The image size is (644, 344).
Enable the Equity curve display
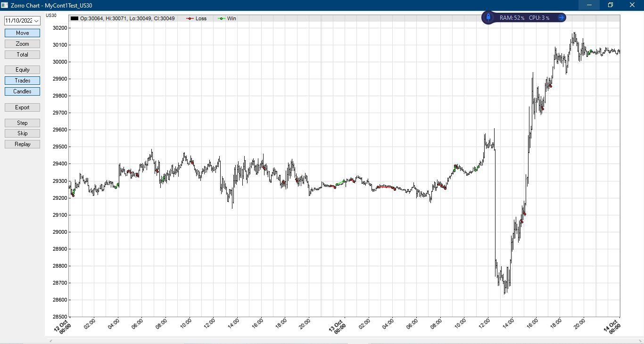point(22,70)
